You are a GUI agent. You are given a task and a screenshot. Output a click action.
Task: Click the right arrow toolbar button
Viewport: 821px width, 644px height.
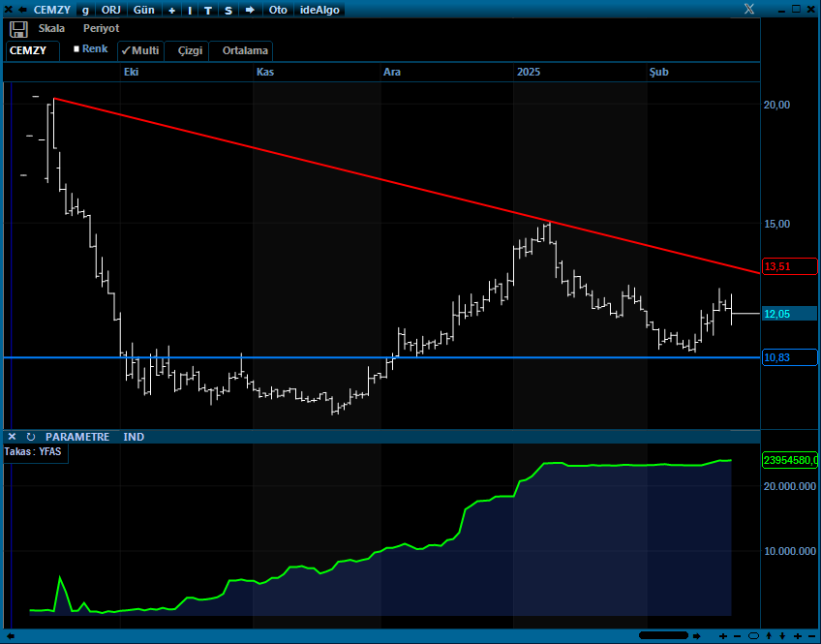pyautogui.click(x=250, y=10)
